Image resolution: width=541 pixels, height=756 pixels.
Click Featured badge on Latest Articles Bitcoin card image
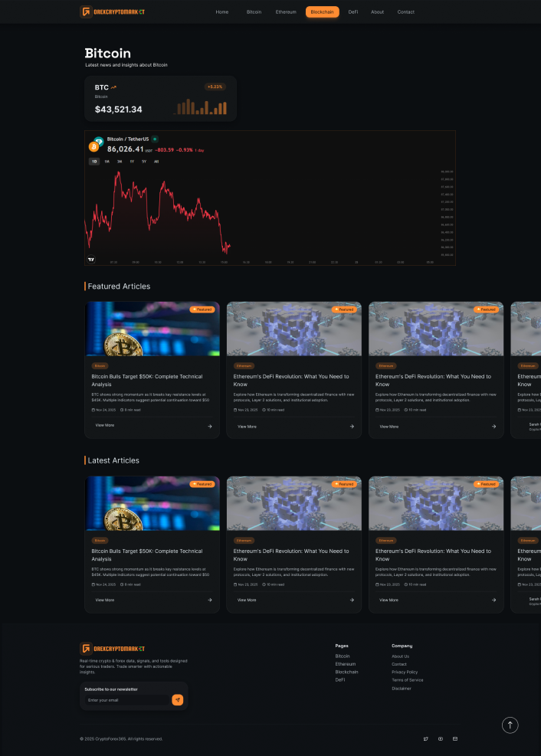(x=202, y=484)
